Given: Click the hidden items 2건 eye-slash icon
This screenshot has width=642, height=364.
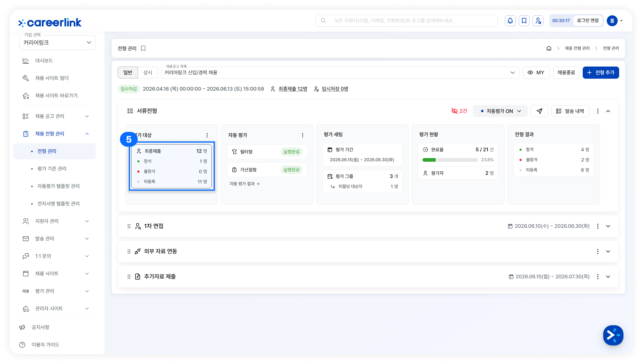Looking at the screenshot, I should pos(459,111).
